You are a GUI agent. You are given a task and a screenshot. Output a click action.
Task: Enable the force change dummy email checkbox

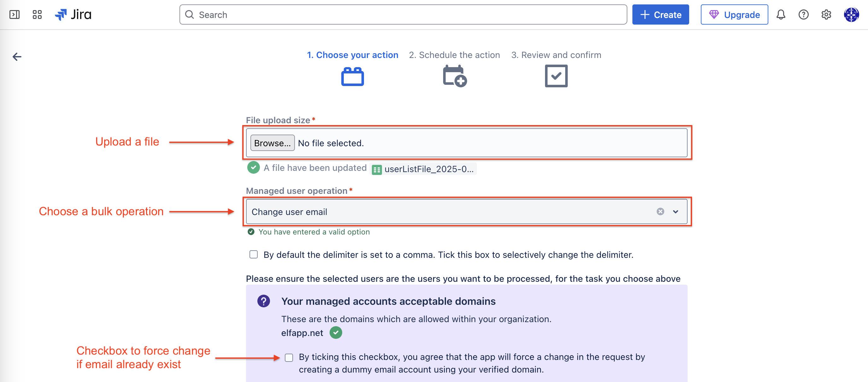coord(289,358)
